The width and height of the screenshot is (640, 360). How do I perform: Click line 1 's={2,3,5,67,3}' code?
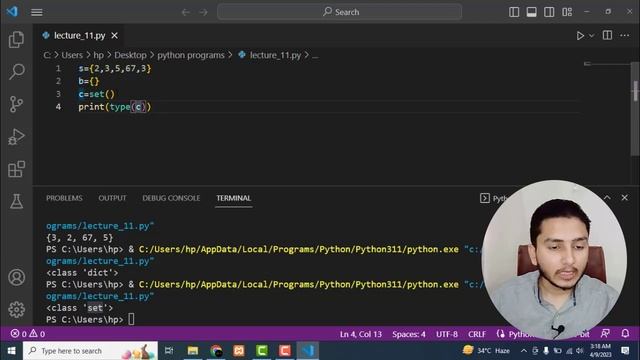click(x=115, y=69)
